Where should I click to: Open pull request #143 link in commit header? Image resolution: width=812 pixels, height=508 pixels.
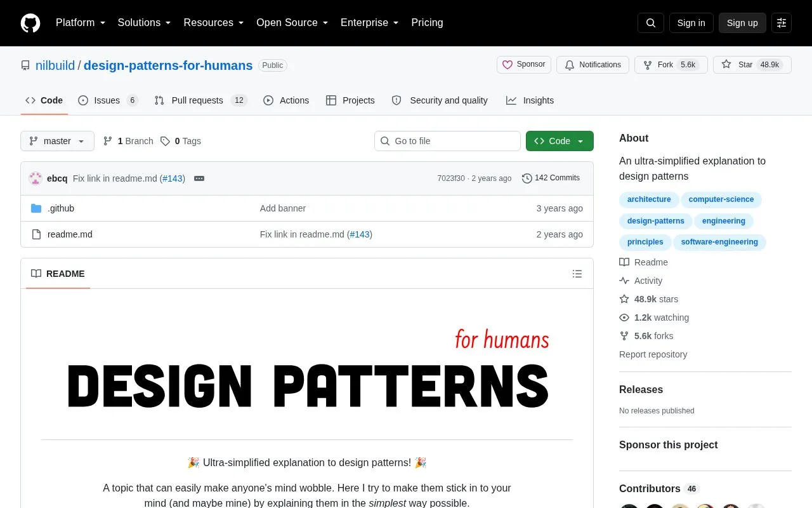click(173, 178)
